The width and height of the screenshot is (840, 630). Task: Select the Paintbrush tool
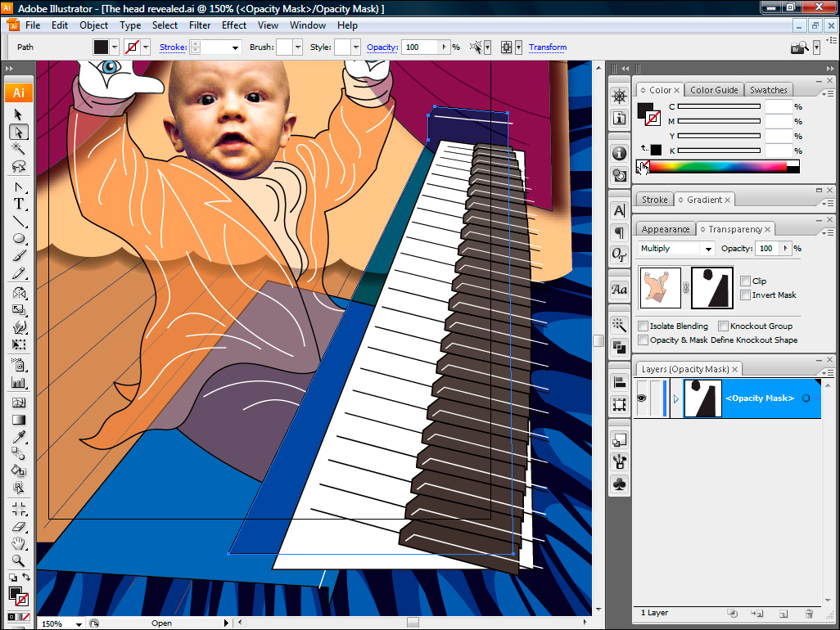click(18, 257)
